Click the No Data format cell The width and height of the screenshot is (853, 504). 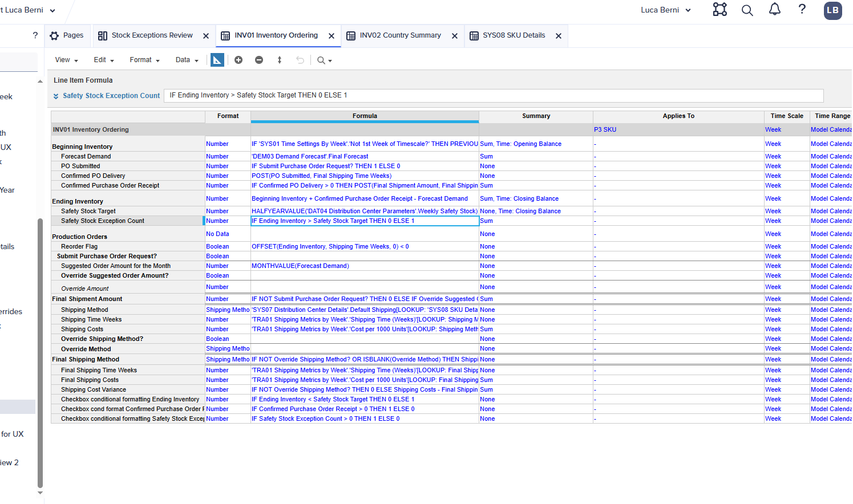pyautogui.click(x=228, y=234)
